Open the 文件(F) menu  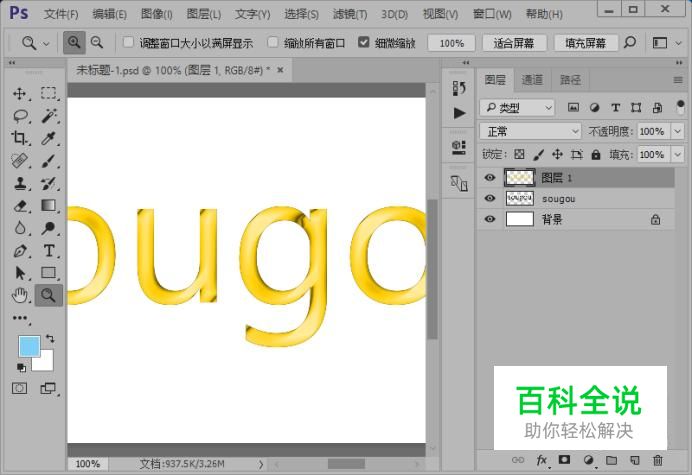(61, 14)
